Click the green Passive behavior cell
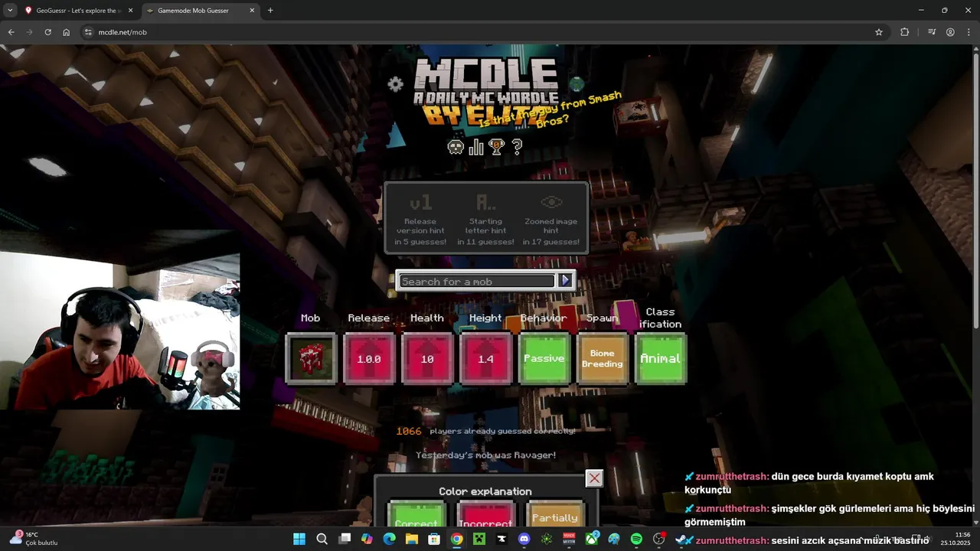This screenshot has height=551, width=980. click(x=544, y=358)
